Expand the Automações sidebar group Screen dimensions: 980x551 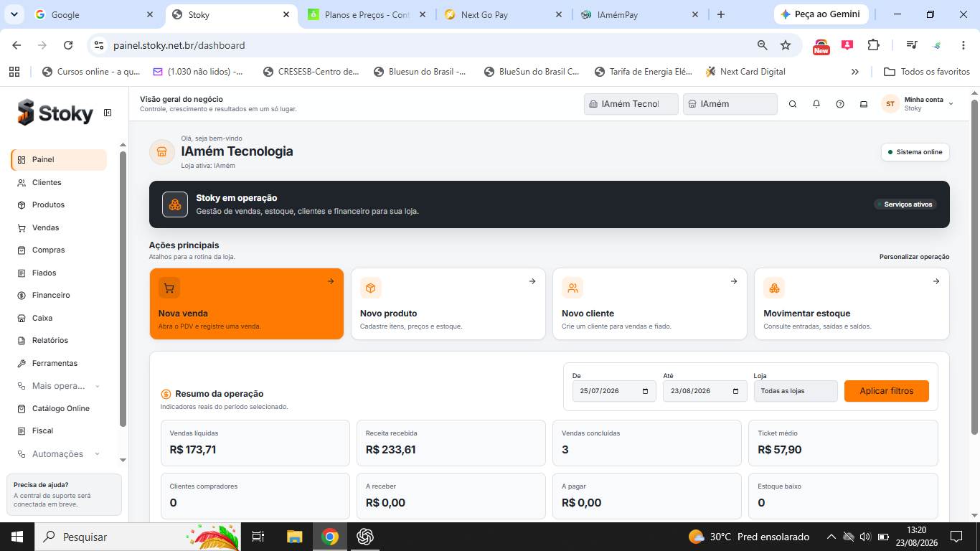[x=59, y=454]
